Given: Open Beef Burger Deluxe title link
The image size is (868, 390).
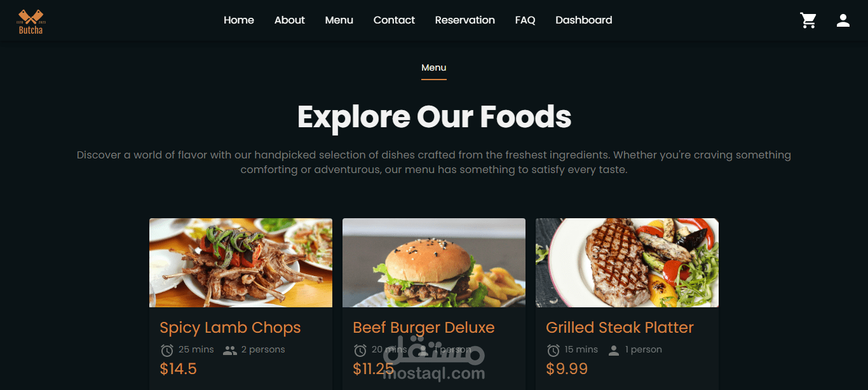Looking at the screenshot, I should tap(424, 328).
